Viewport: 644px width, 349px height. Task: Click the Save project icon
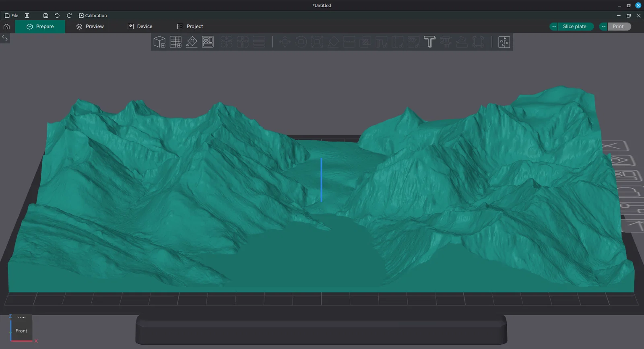pos(45,16)
